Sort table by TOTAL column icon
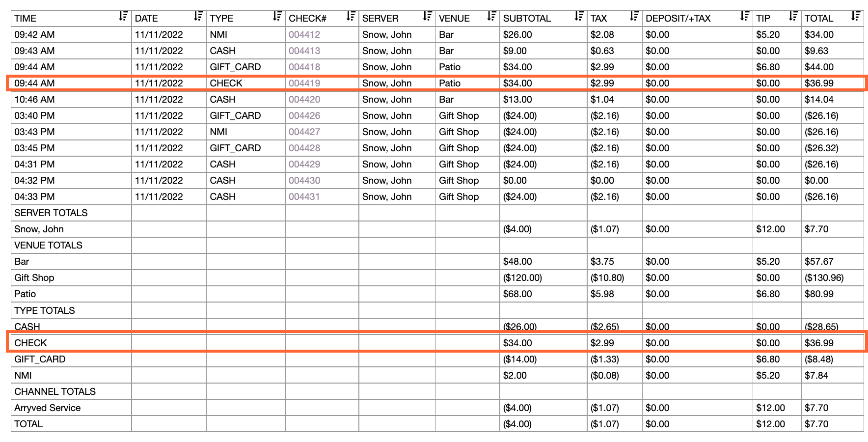 click(856, 16)
